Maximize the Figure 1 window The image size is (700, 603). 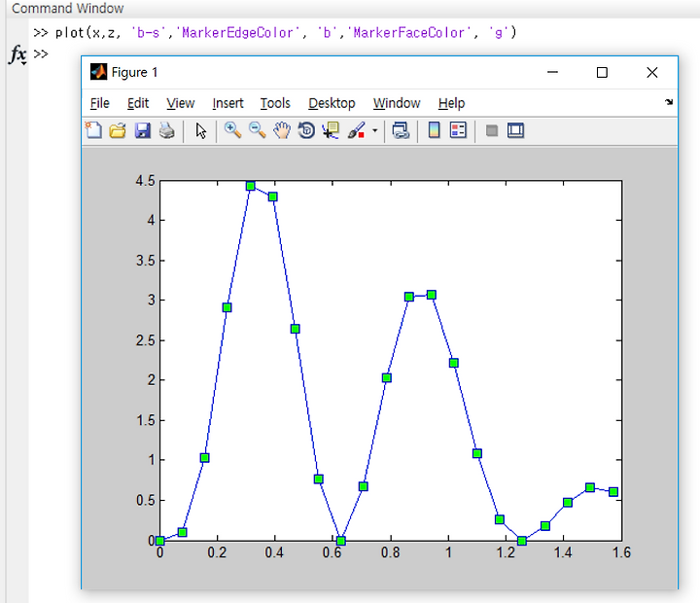coord(602,72)
